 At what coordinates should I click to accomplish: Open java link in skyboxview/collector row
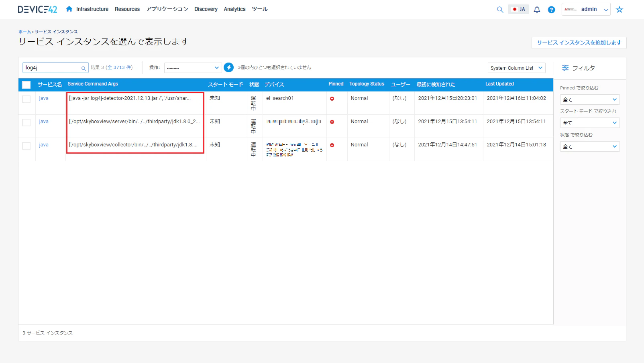44,145
